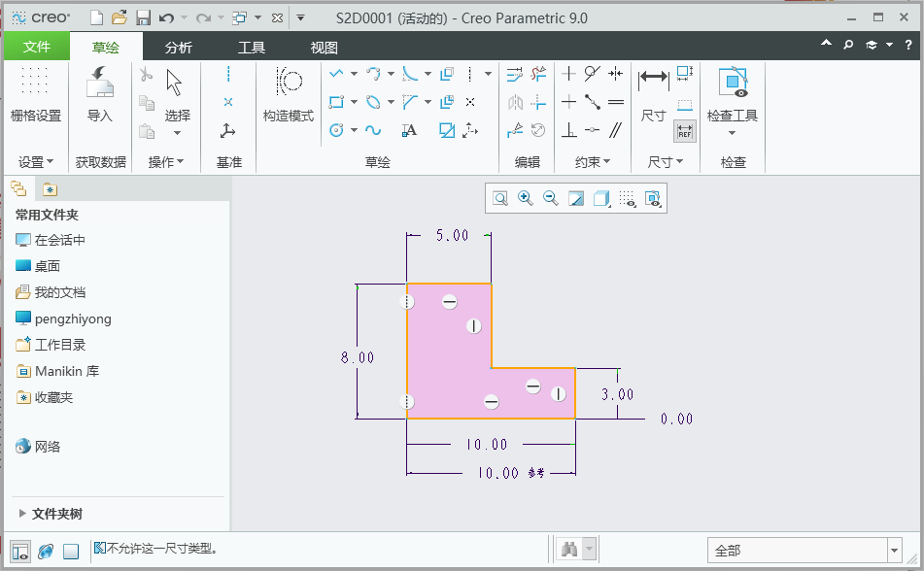Click the 导入 import button
Image resolution: width=924 pixels, height=571 pixels.
[99, 94]
